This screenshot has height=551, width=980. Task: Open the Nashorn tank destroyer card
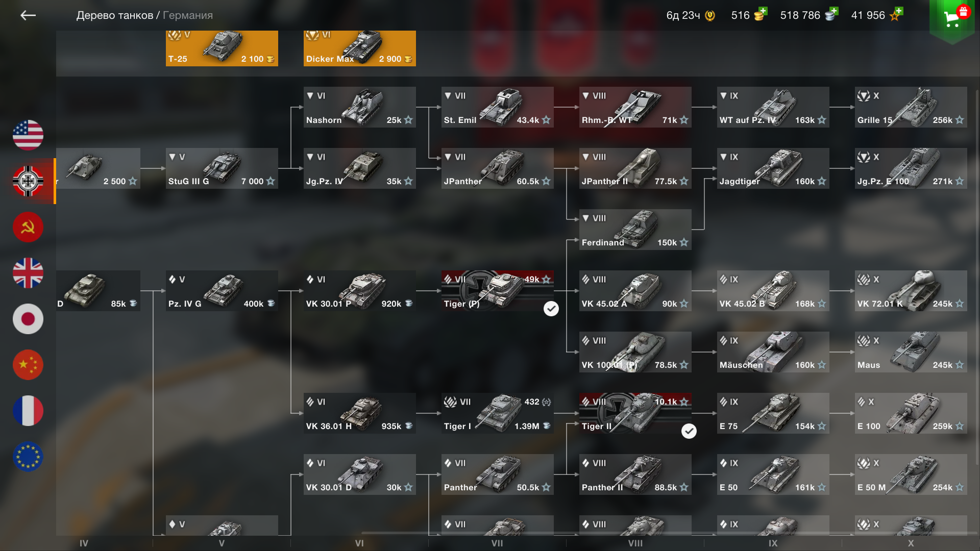coord(360,107)
